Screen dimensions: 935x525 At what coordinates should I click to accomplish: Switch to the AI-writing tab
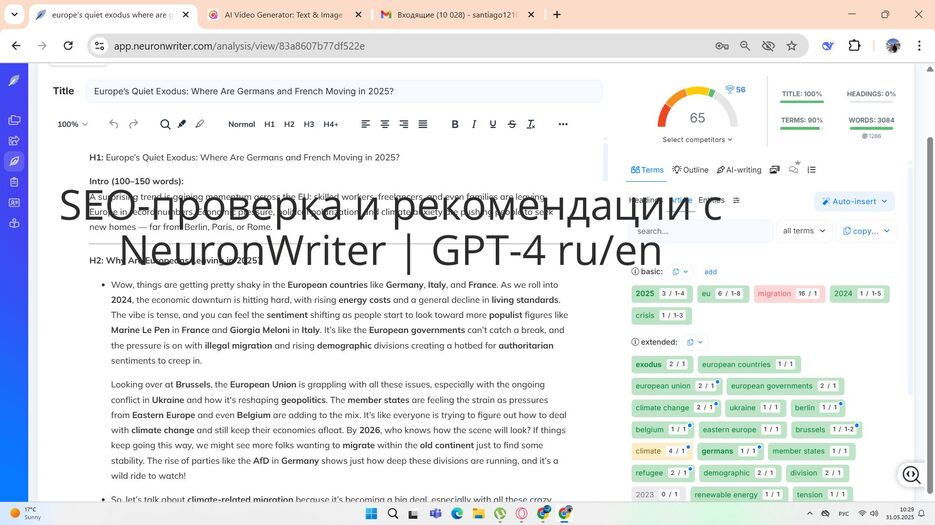coord(739,170)
